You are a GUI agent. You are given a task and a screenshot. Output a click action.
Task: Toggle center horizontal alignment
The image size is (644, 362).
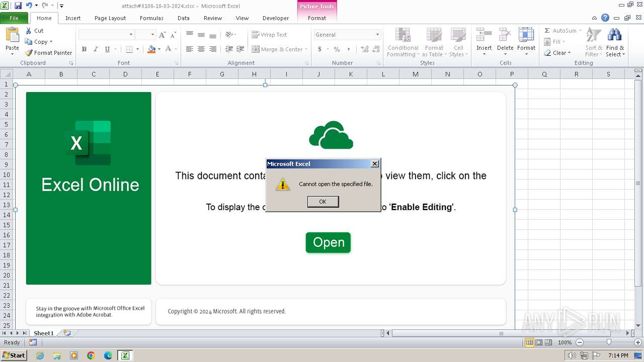[x=201, y=49]
